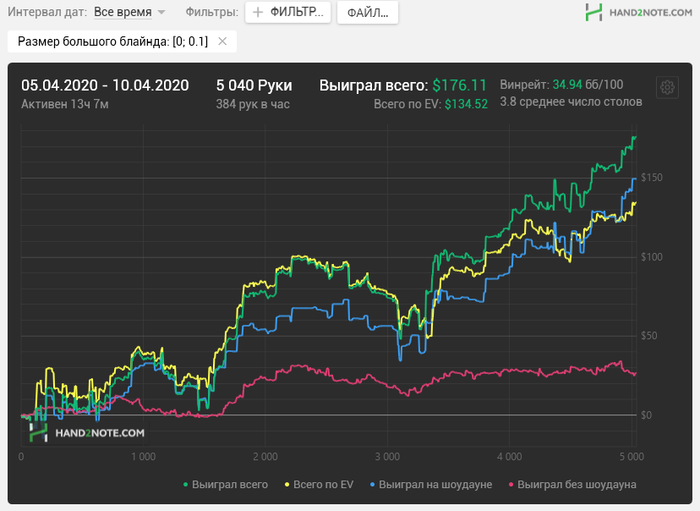Screen dimensions: 700x511
Task: Click the 'Активен 13ч 7м' text
Action: click(x=65, y=104)
